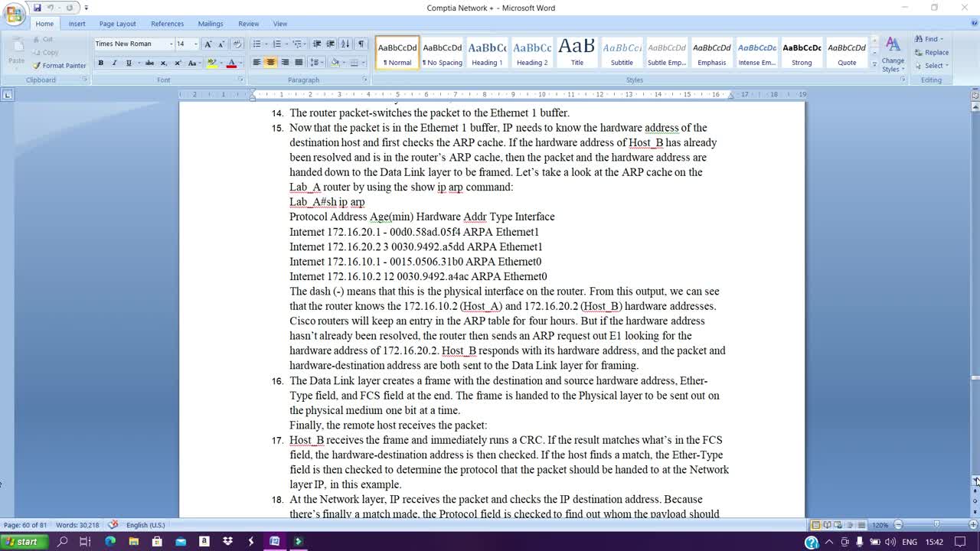Apply bullet list formatting
This screenshot has height=551, width=980.
point(257,44)
